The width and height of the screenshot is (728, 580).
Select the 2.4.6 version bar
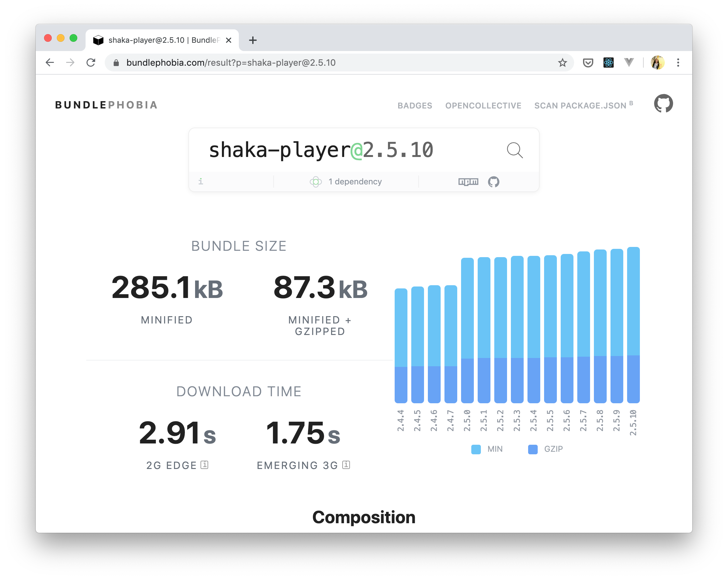pyautogui.click(x=434, y=344)
